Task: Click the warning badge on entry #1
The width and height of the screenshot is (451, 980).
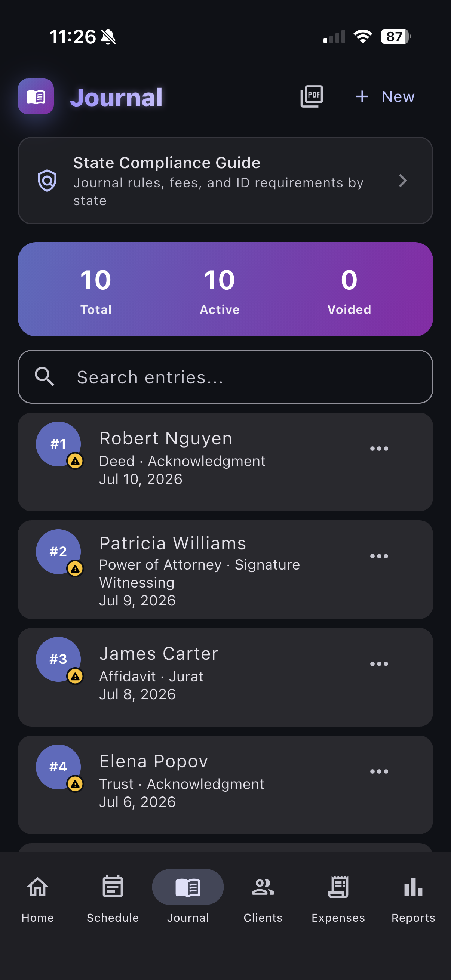Action: coord(76,461)
